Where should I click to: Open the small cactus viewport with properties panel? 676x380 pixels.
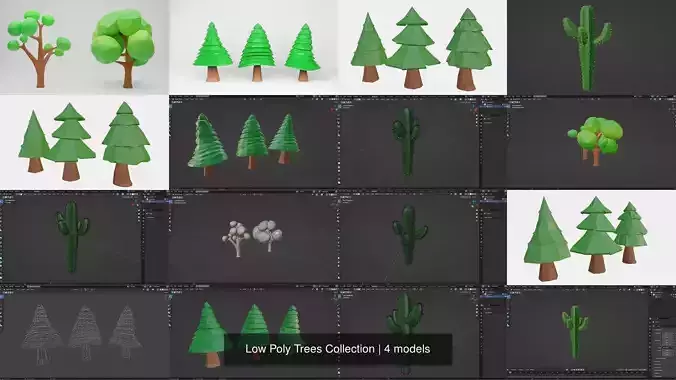592,333
